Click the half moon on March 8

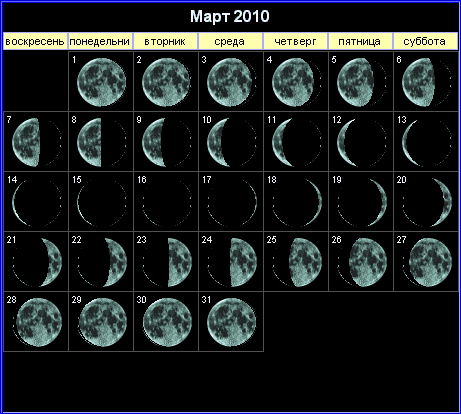pos(101,142)
